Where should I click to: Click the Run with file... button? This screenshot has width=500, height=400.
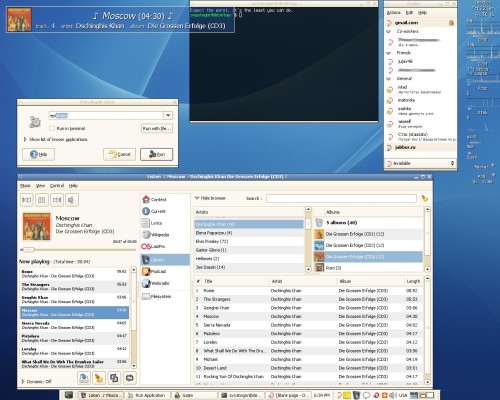click(x=157, y=128)
